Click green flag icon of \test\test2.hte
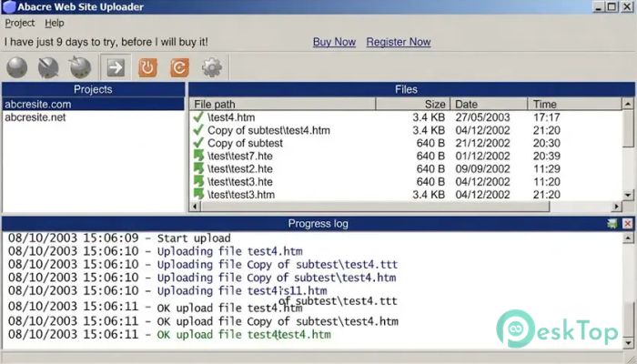The image size is (637, 364). click(x=198, y=168)
